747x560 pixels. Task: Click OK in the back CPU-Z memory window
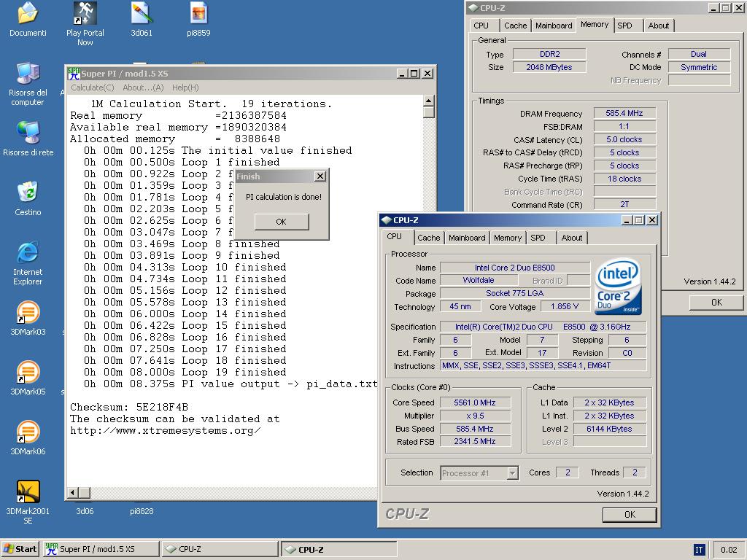point(716,303)
